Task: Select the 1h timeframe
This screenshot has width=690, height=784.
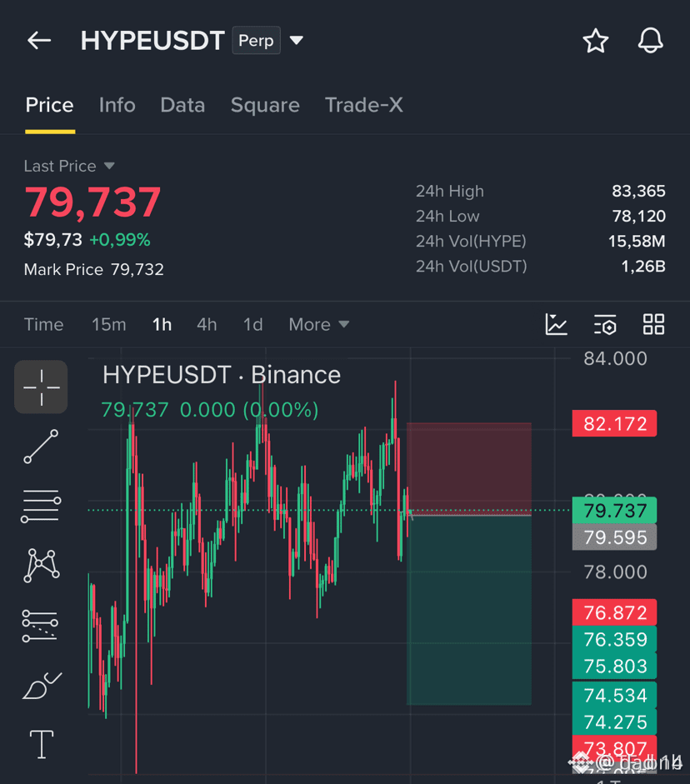Action: [162, 324]
